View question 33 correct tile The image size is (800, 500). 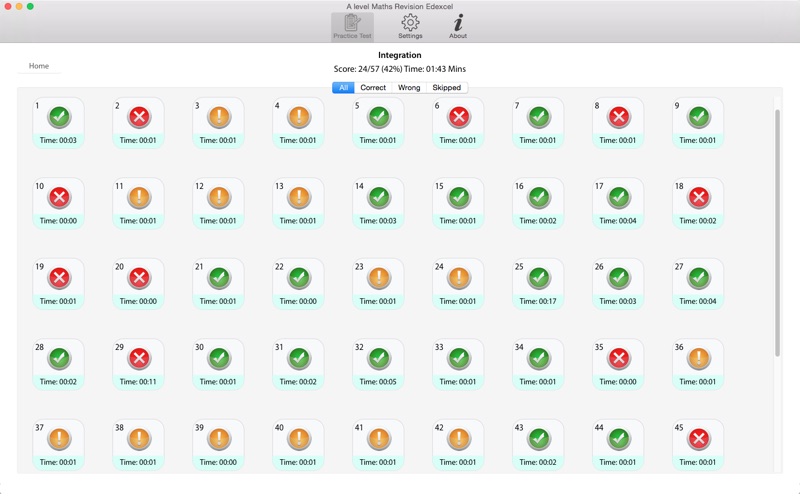[x=458, y=365]
